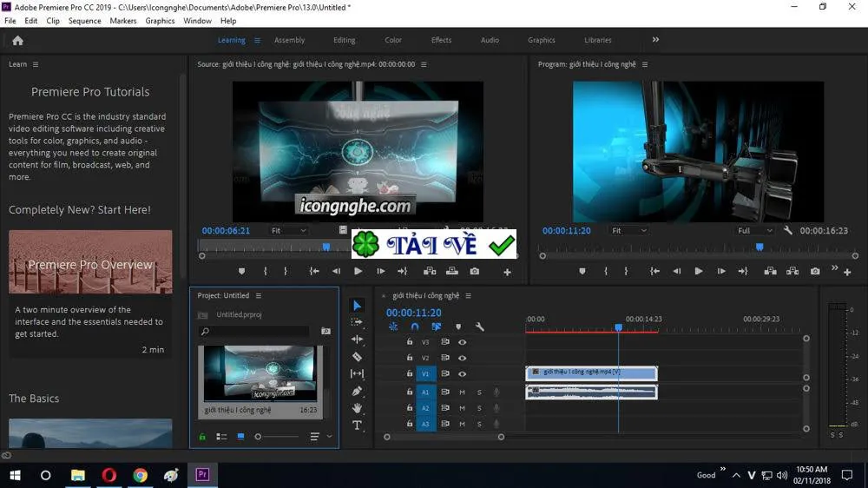Click timeline playhead at 00:00:11:20

[618, 327]
